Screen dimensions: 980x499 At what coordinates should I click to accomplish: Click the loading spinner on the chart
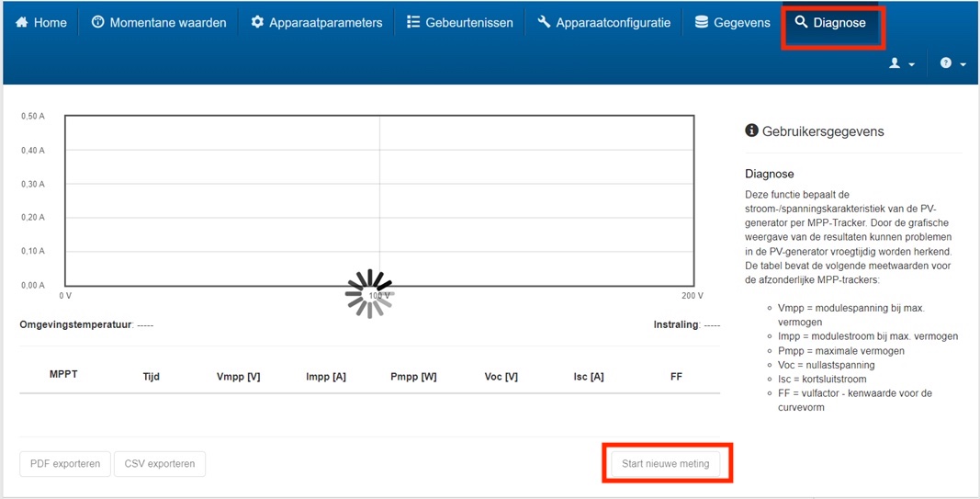pos(369,293)
